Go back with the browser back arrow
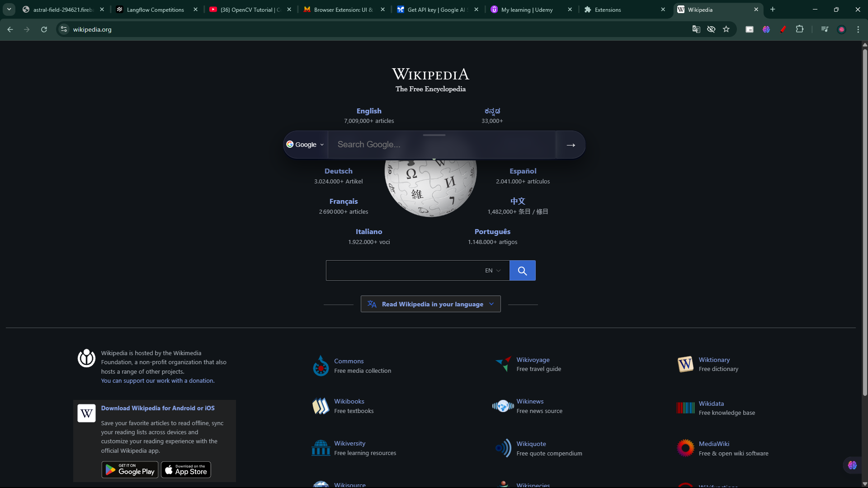This screenshot has height=488, width=868. click(x=10, y=29)
